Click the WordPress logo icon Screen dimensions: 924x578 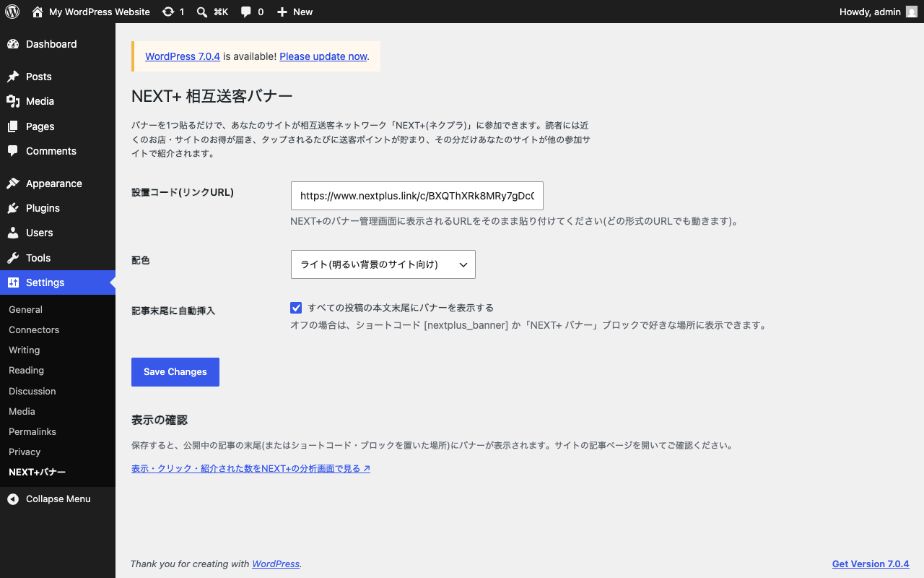pos(12,12)
